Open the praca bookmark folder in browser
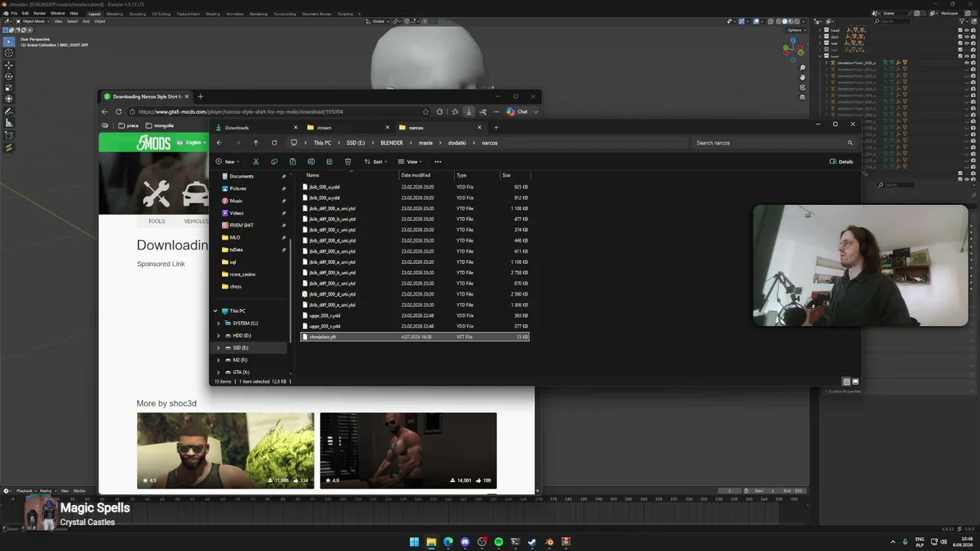Screen dimensions: 980x551 (x=127, y=126)
